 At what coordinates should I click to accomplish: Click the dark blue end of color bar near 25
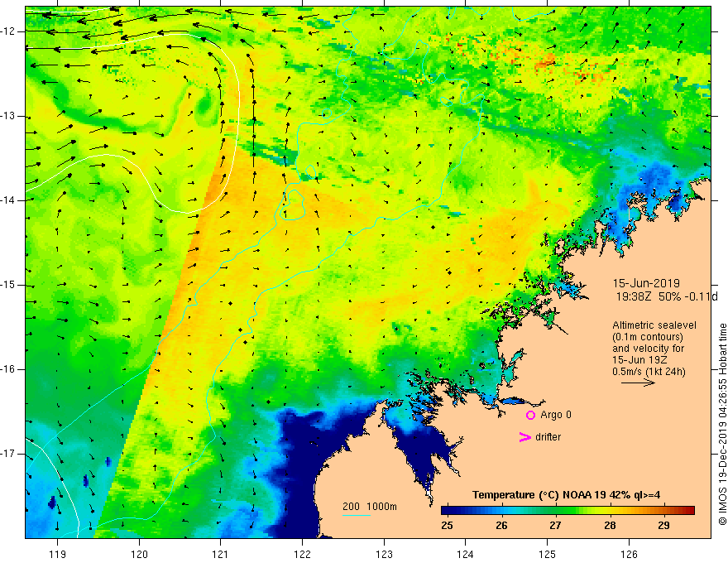coord(447,511)
